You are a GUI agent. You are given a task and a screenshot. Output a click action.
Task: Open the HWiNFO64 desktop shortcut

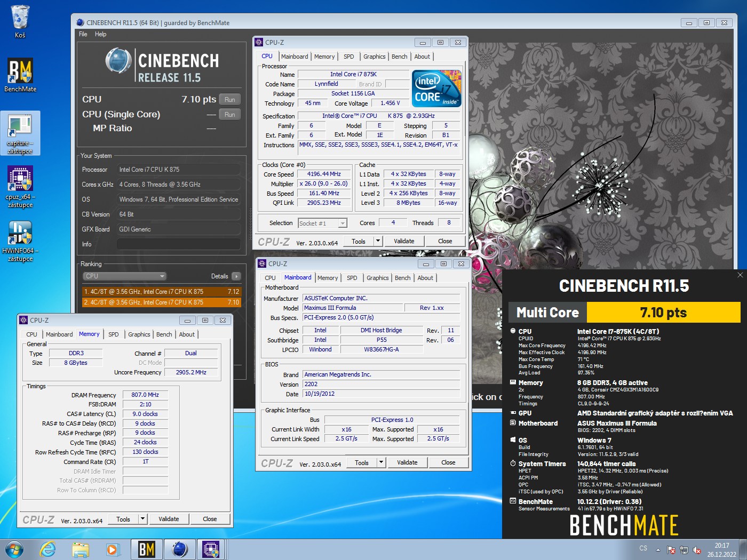click(20, 241)
